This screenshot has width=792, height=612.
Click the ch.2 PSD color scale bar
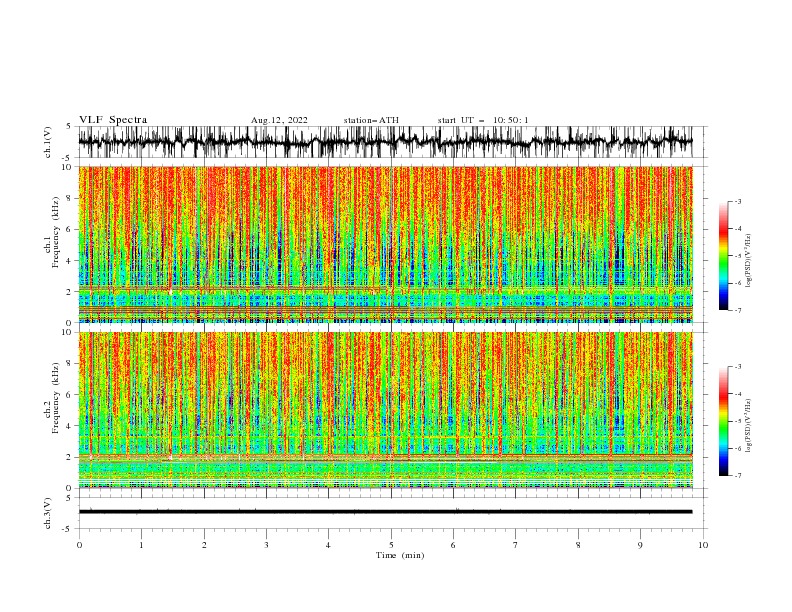click(x=723, y=421)
